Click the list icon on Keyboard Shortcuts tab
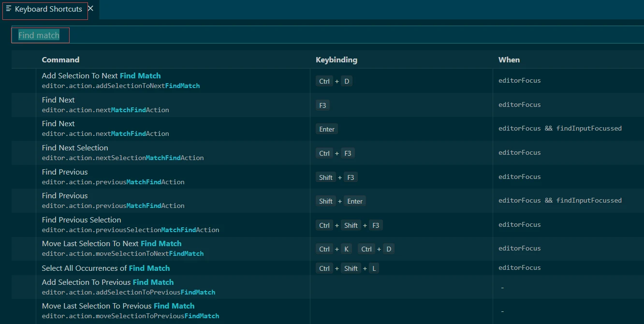Screen dimensions: 644x324 9,9
